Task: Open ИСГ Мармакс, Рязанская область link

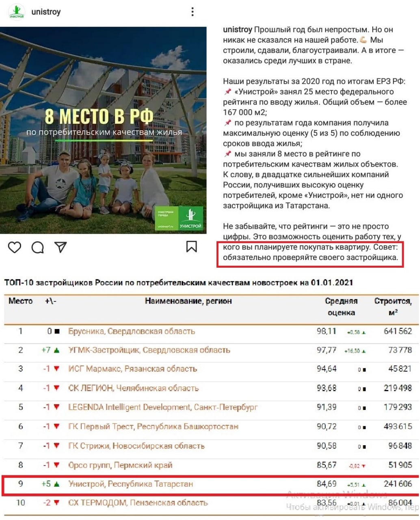Action: [x=132, y=369]
